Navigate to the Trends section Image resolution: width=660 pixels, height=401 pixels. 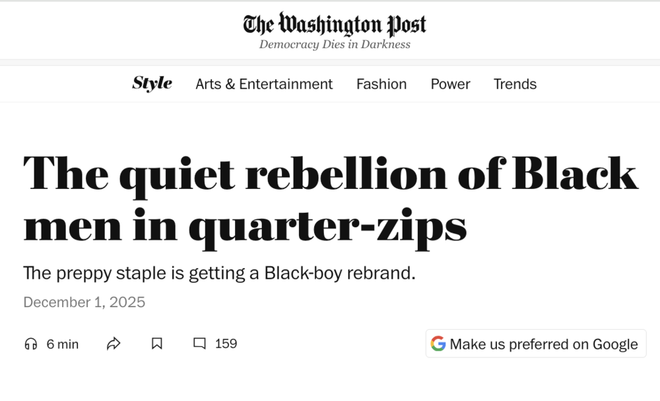pos(515,84)
